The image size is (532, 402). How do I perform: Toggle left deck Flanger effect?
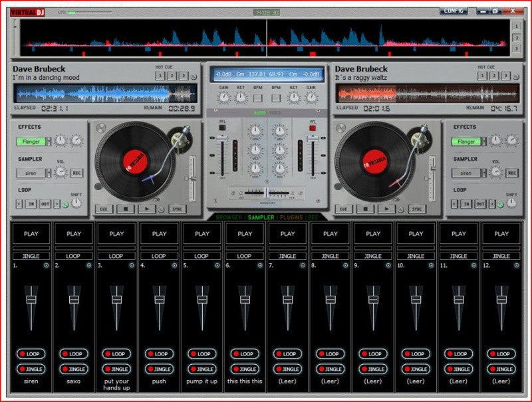point(31,142)
